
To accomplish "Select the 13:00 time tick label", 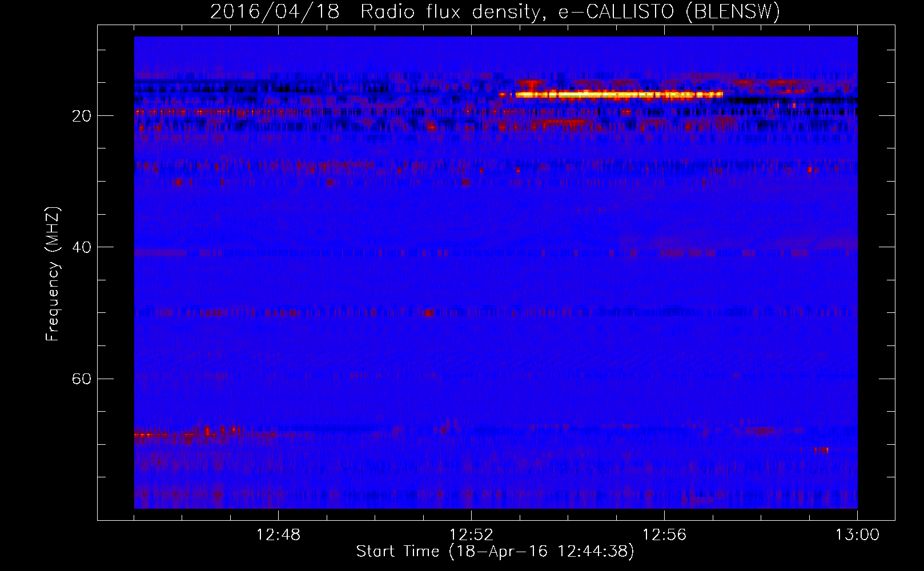I will point(857,535).
